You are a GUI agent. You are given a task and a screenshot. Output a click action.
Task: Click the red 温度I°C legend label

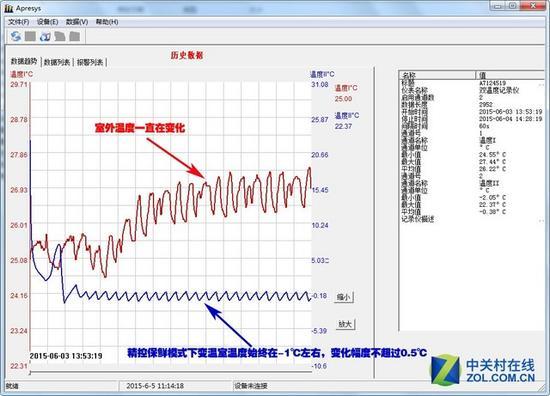coord(346,88)
